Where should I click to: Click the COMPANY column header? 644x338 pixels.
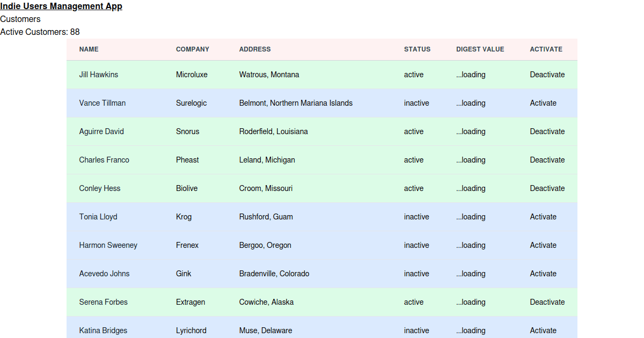click(x=192, y=49)
